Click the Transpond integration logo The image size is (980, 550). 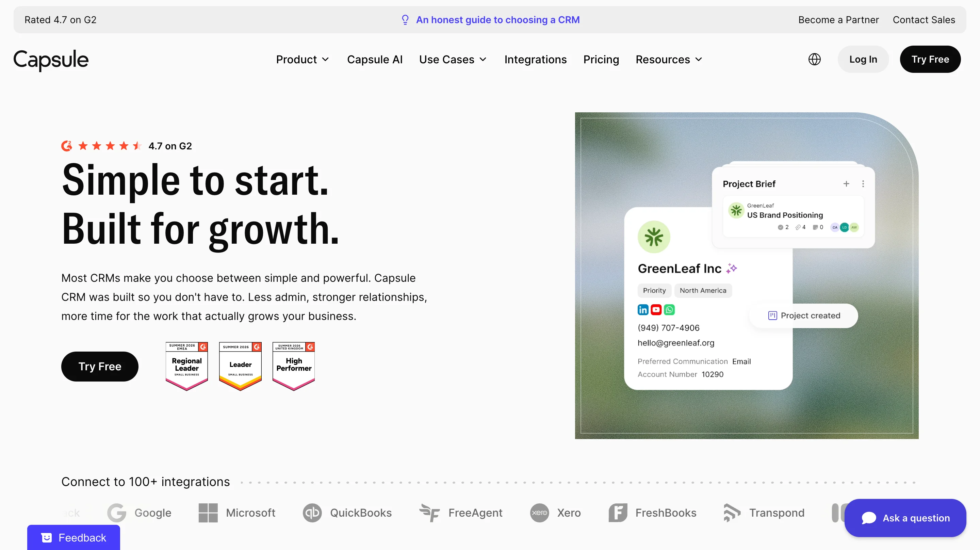[764, 513]
